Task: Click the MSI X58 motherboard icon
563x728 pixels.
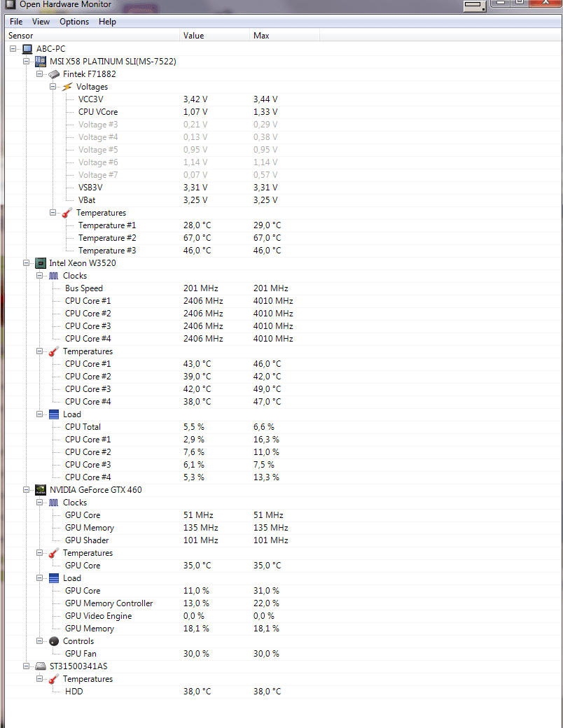Action: pyautogui.click(x=41, y=62)
